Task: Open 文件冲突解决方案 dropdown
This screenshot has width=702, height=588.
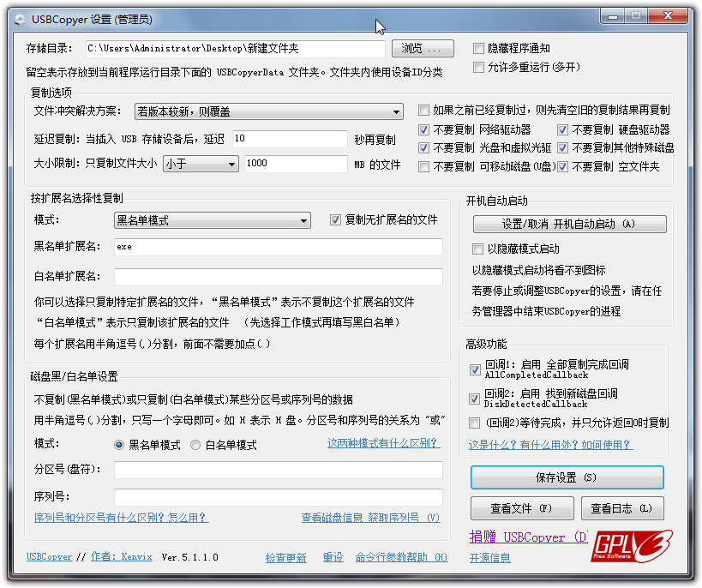Action: [x=268, y=111]
